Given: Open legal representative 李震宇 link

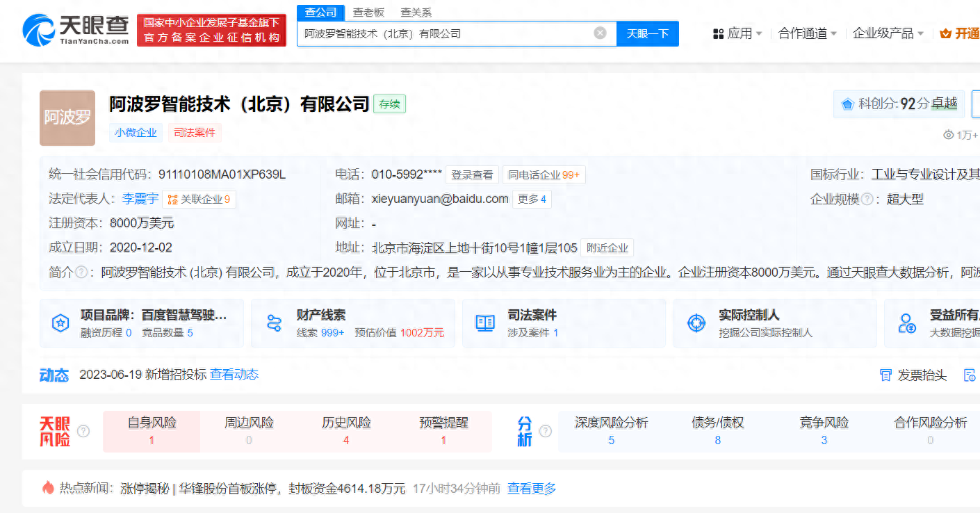Looking at the screenshot, I should click(140, 199).
